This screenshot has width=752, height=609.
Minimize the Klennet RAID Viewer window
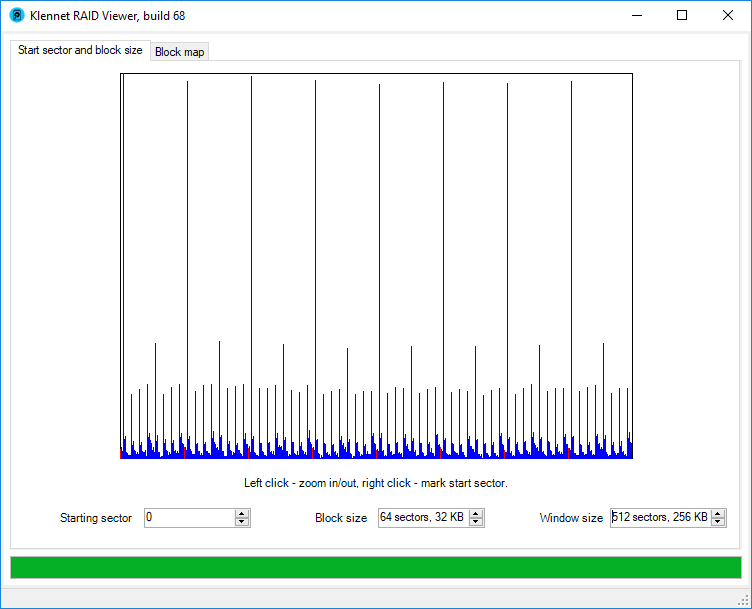pyautogui.click(x=637, y=15)
